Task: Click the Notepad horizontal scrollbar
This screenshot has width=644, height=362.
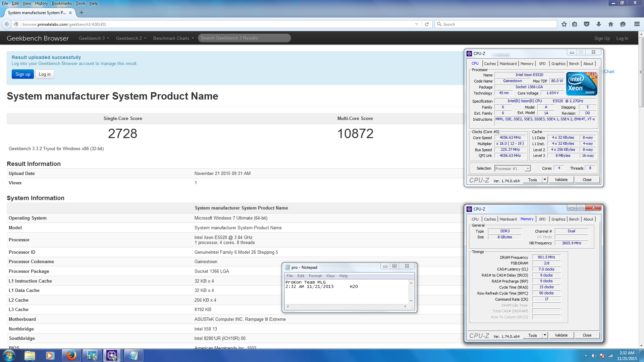Action: (x=346, y=306)
